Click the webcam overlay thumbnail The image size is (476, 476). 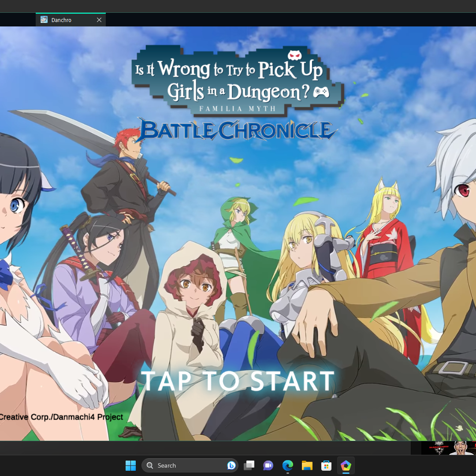tap(448, 448)
